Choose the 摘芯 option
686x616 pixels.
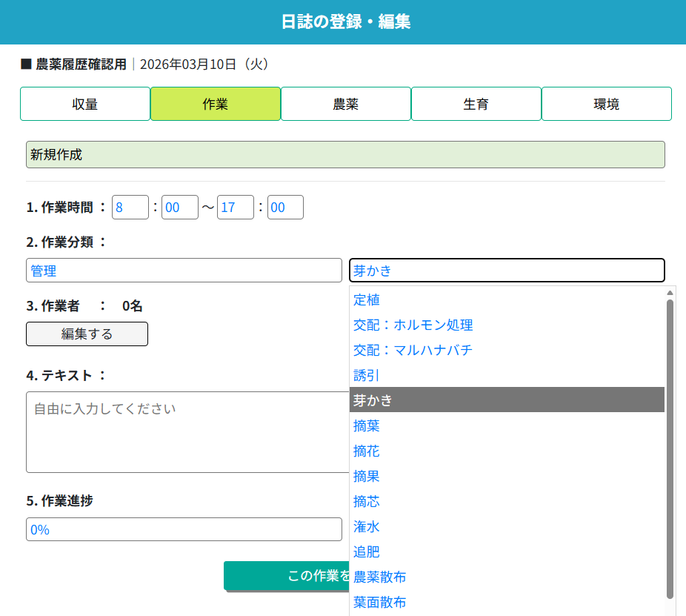(x=507, y=501)
